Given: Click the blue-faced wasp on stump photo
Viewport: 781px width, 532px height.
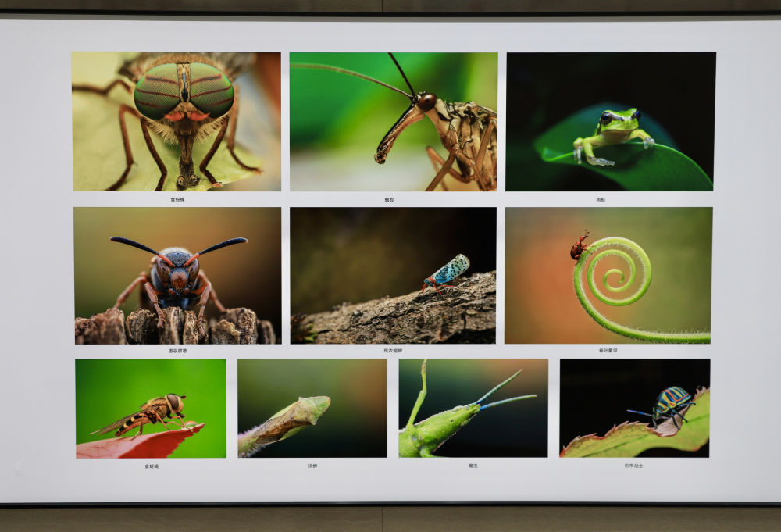Looking at the screenshot, I should pos(177,275).
